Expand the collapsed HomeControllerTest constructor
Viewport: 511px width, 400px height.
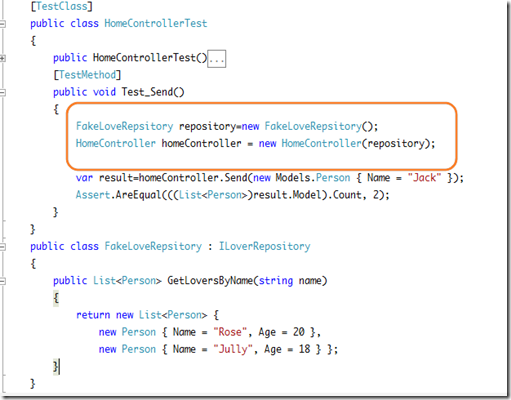click(x=2, y=58)
